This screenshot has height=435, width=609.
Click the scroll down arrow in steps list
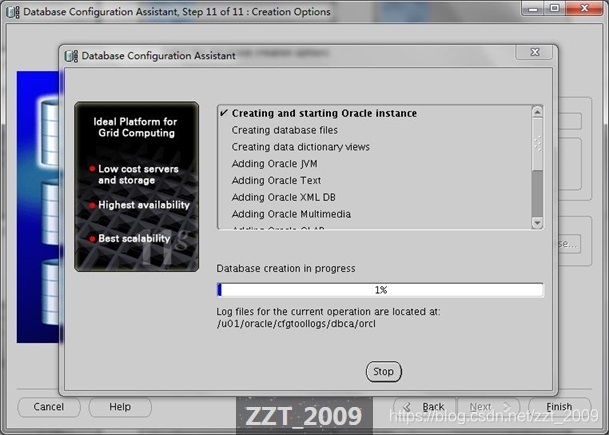(x=537, y=223)
